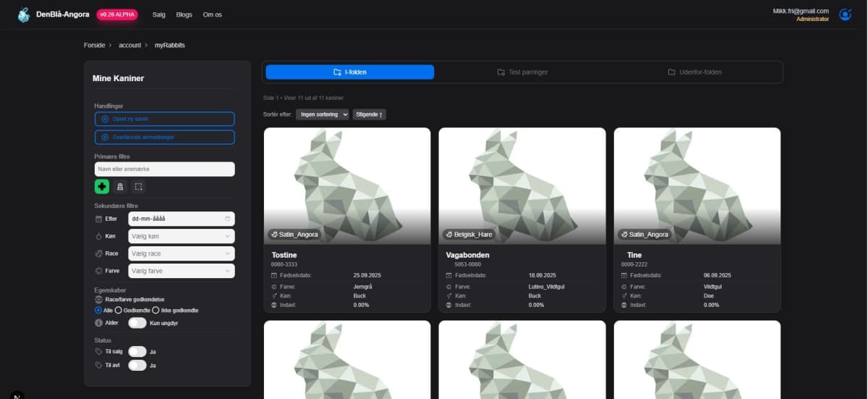Click the Opret ny kanin button
The height and width of the screenshot is (399, 868).
pyautogui.click(x=165, y=119)
